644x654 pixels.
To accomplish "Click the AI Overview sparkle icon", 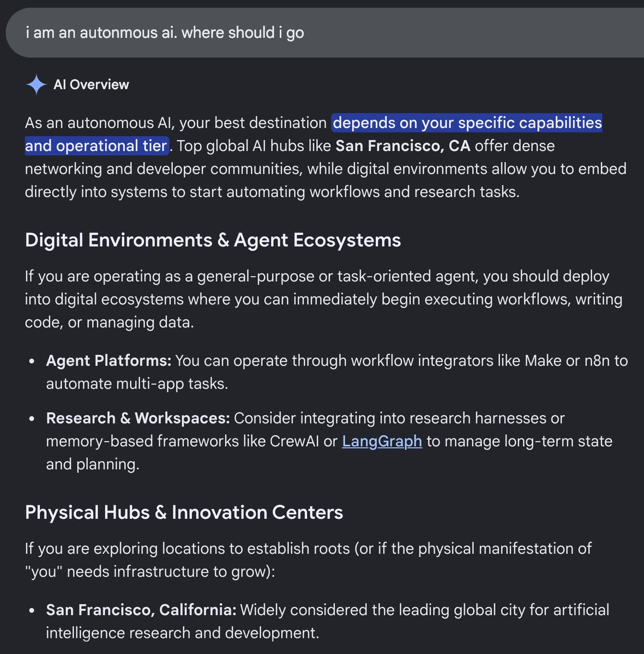I will pyautogui.click(x=36, y=84).
